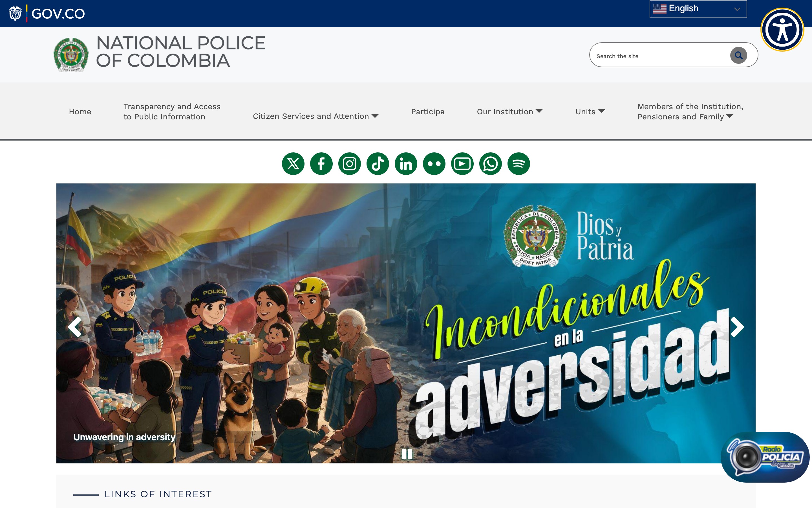812x508 pixels.
Task: Click the LINKS OF INTEREST heading
Action: coord(158,494)
